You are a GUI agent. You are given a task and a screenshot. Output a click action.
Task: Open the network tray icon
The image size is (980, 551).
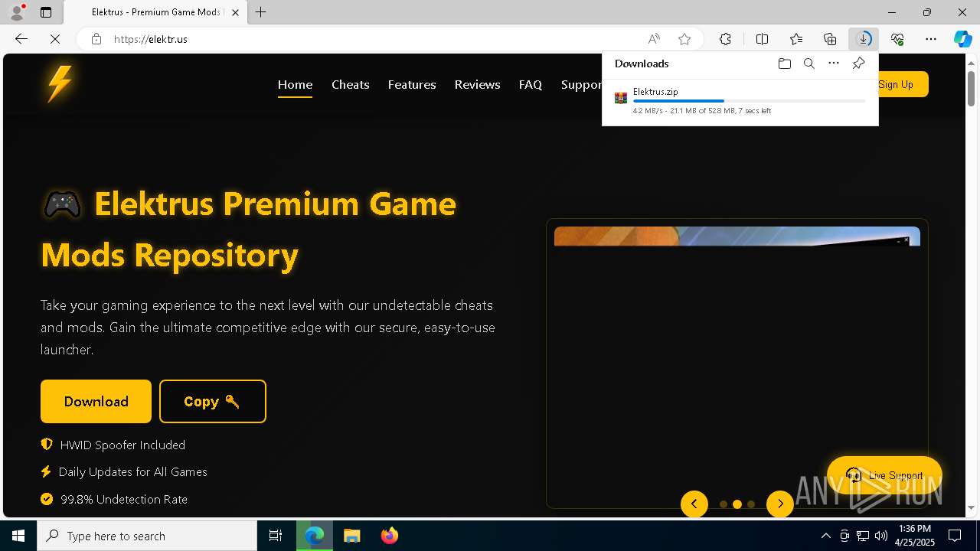(863, 536)
